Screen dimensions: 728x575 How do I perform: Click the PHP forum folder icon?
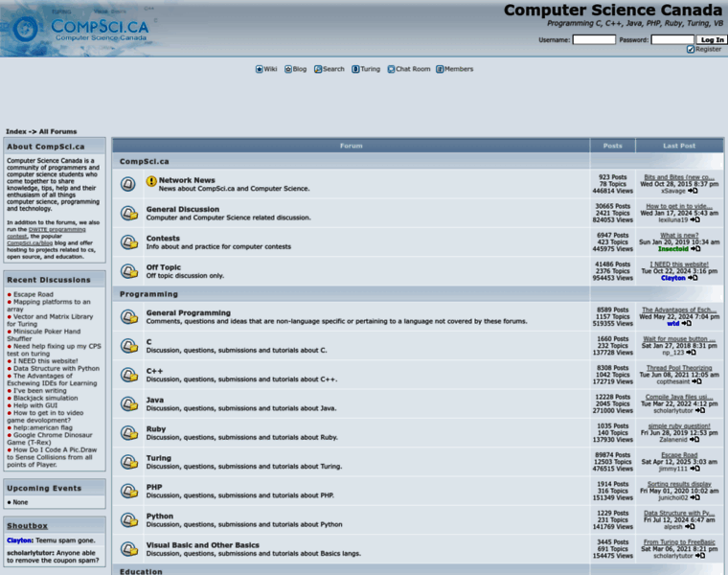(129, 491)
